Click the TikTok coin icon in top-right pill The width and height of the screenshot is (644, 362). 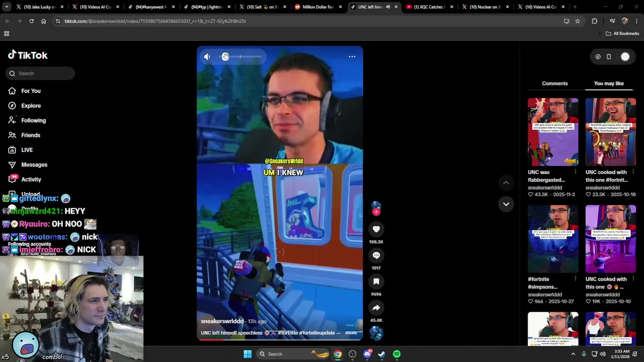tap(598, 57)
